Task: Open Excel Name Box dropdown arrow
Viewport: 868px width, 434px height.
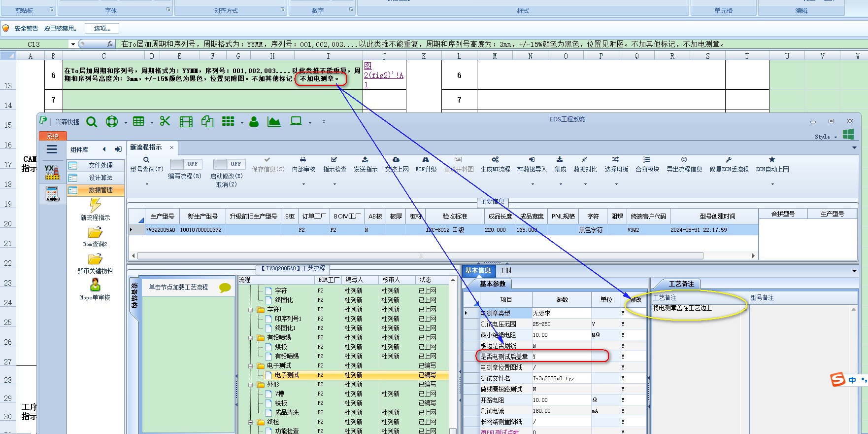Action: (x=73, y=44)
